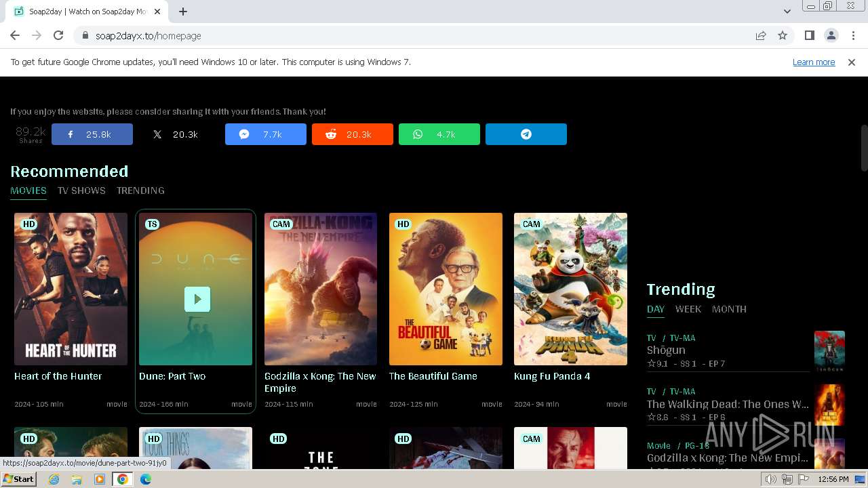Open Windows Explorer folder in taskbar

click(x=77, y=479)
